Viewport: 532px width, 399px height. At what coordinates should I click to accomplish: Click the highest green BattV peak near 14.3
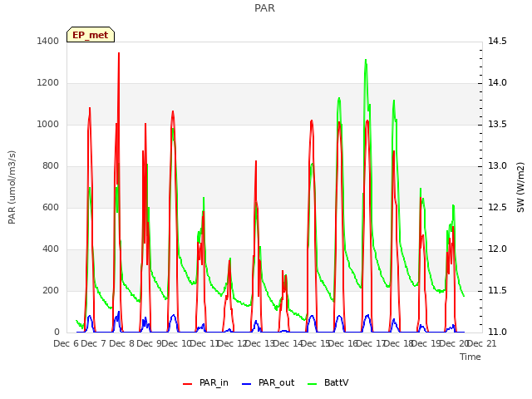click(x=366, y=61)
